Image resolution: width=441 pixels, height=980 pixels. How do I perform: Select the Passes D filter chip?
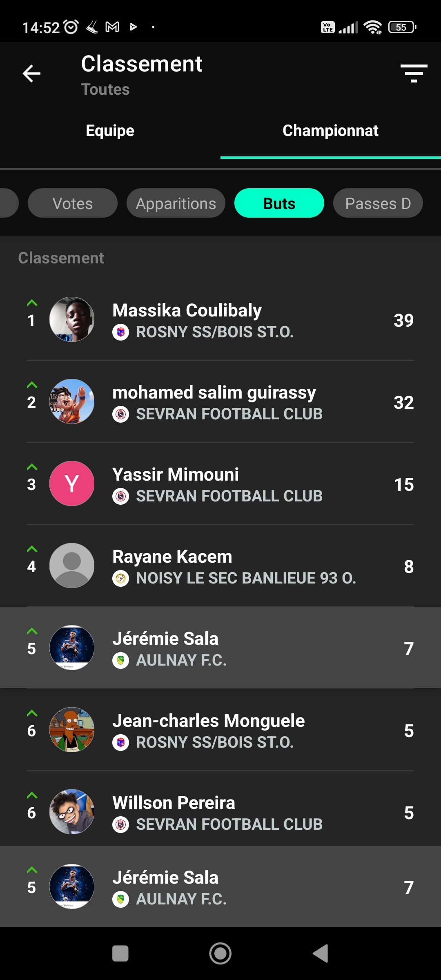pos(378,203)
